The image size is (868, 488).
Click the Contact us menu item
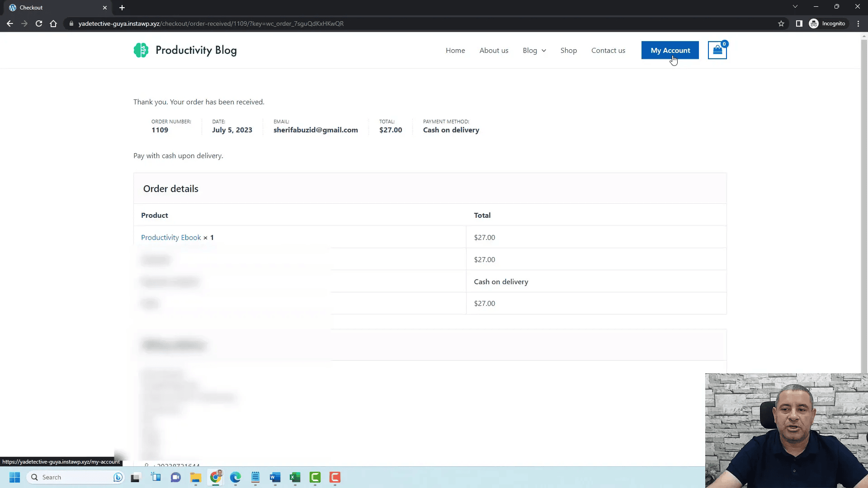608,50
